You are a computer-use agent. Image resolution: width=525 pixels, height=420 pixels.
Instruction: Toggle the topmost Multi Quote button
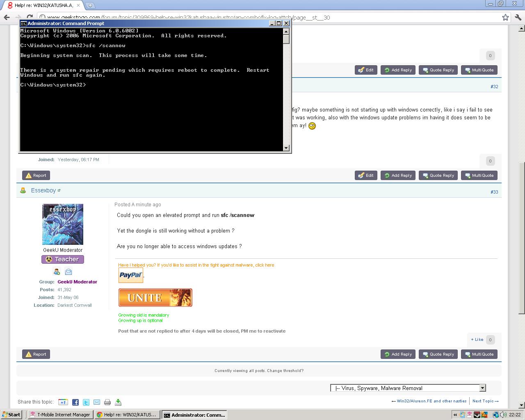click(x=479, y=70)
